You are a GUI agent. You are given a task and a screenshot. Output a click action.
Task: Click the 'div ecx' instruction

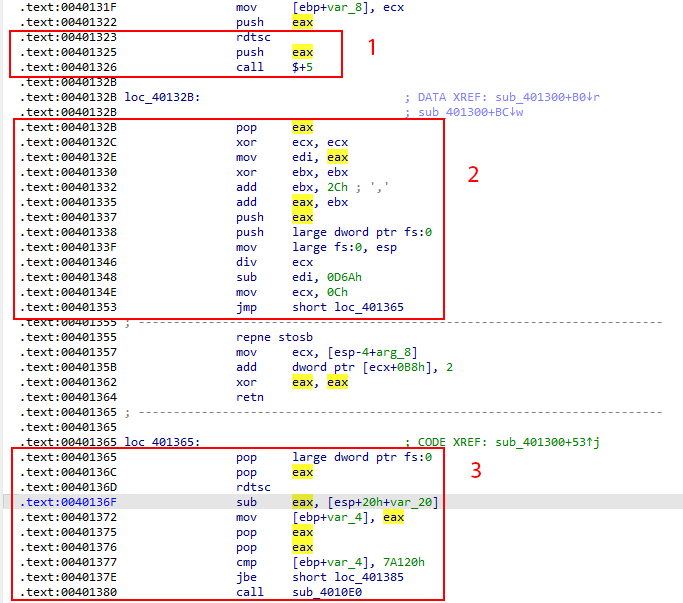pos(274,262)
